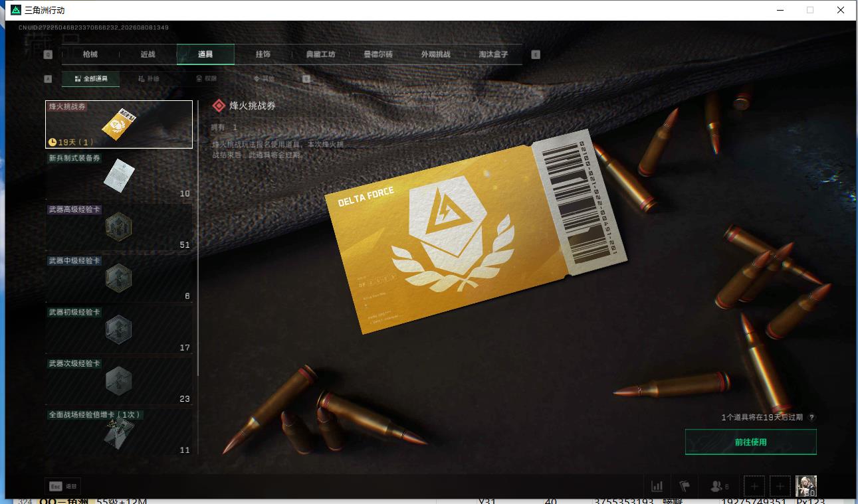Click the 三角洲行动 title bar app icon
Screen dimensions: 858x504
(x=16, y=10)
